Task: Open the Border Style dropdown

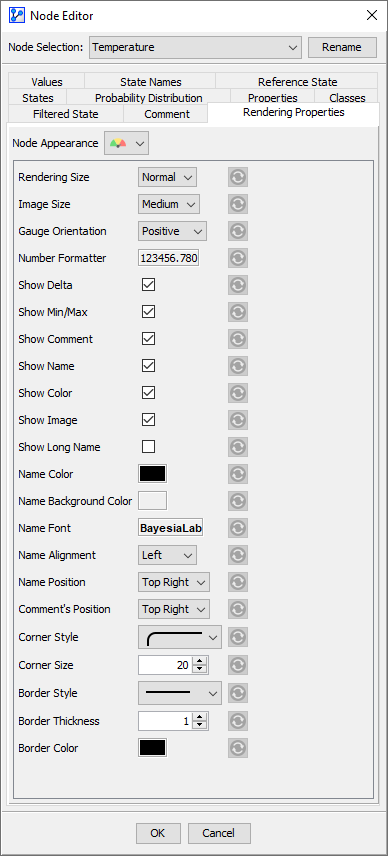Action: tap(180, 693)
